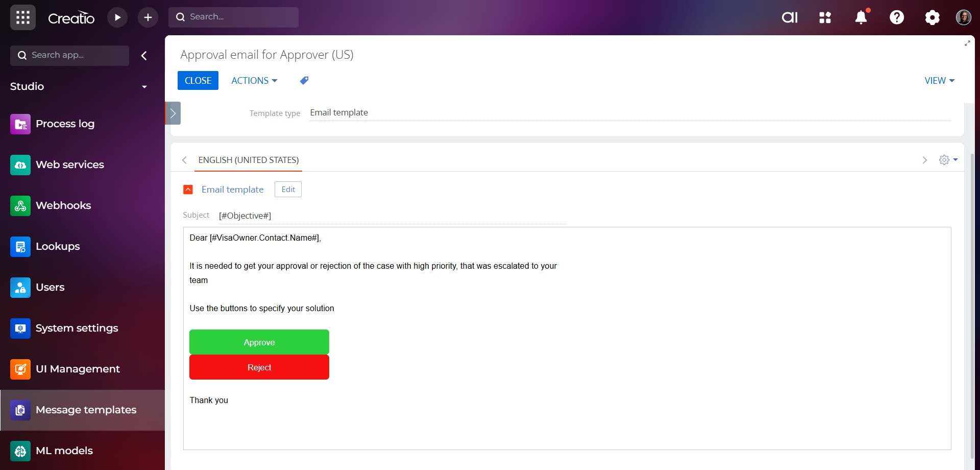The width and height of the screenshot is (980, 470).
Task: Open the help question mark icon
Action: (897, 17)
